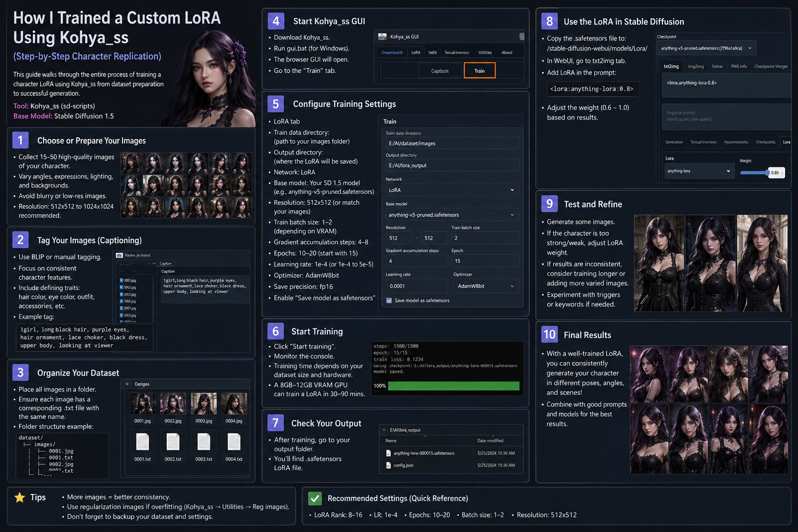Click the green checkmark Recommended Settings icon
The image size is (798, 532).
pos(315,498)
